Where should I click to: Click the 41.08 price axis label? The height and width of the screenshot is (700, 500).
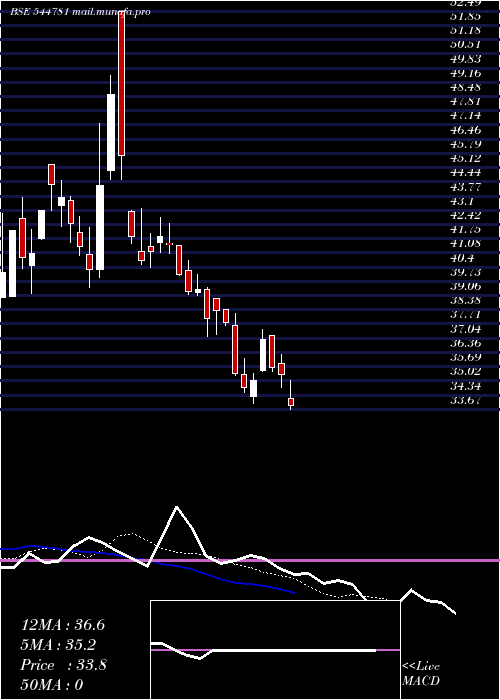click(x=466, y=244)
